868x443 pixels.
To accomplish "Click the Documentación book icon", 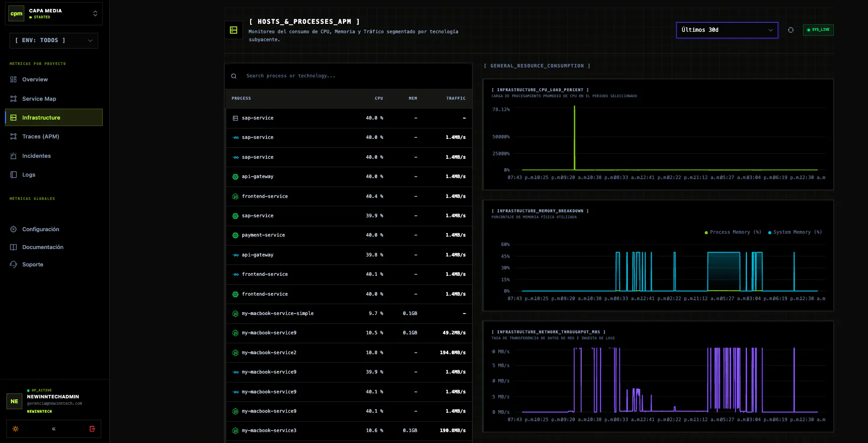I will tap(13, 247).
